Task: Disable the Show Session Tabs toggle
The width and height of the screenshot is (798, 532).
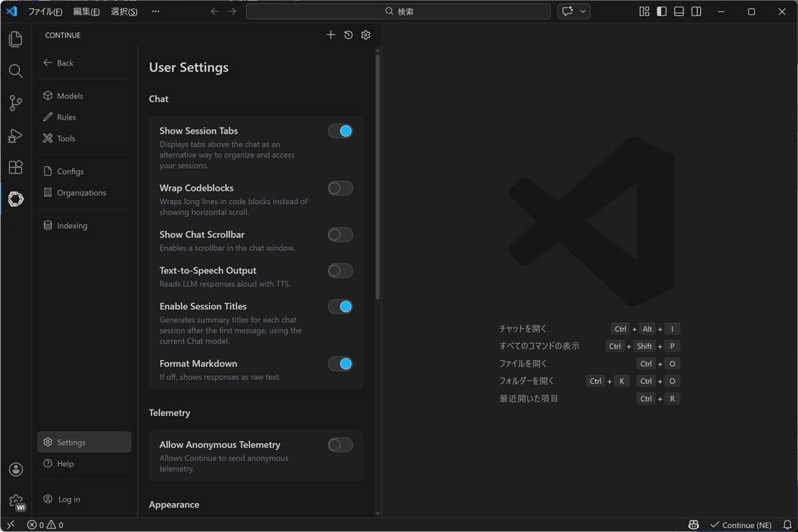Action: 340,131
